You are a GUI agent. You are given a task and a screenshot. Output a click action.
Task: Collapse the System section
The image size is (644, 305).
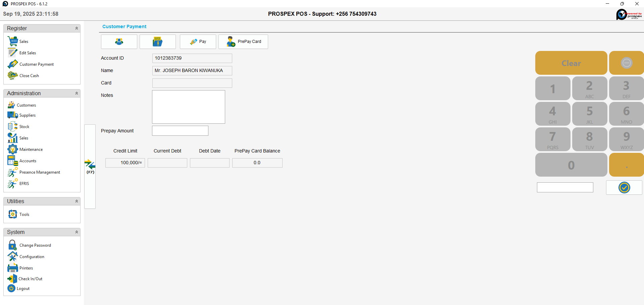pyautogui.click(x=77, y=232)
